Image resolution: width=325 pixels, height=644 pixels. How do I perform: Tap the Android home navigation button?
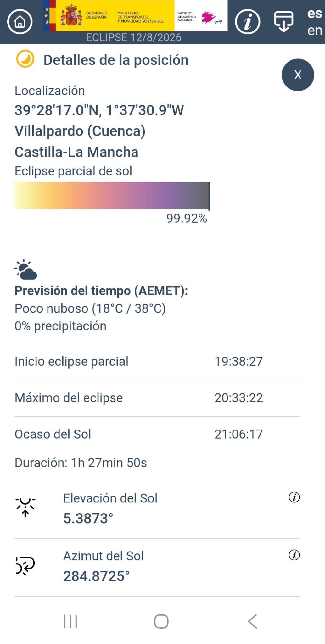tap(161, 621)
